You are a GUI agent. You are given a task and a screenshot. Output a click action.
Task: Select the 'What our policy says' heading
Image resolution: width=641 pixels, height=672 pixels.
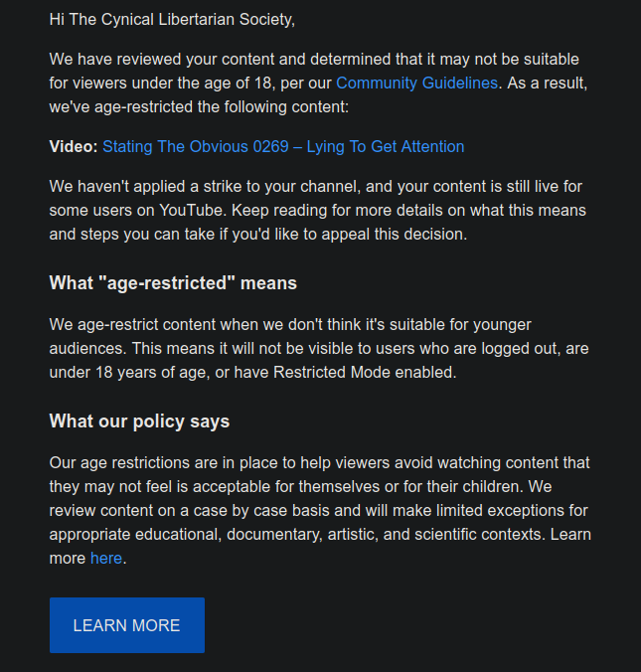139,421
